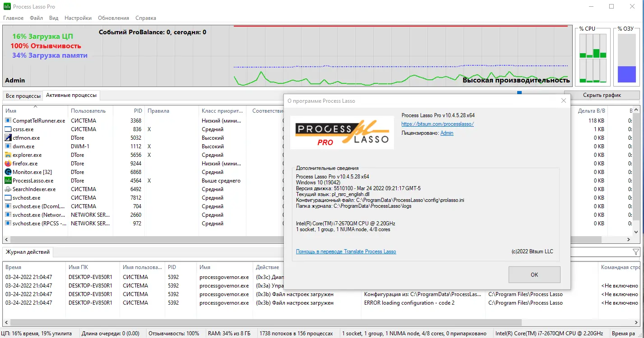The width and height of the screenshot is (644, 338).
Task: Click the dwm.exe process icon
Action: 8,146
